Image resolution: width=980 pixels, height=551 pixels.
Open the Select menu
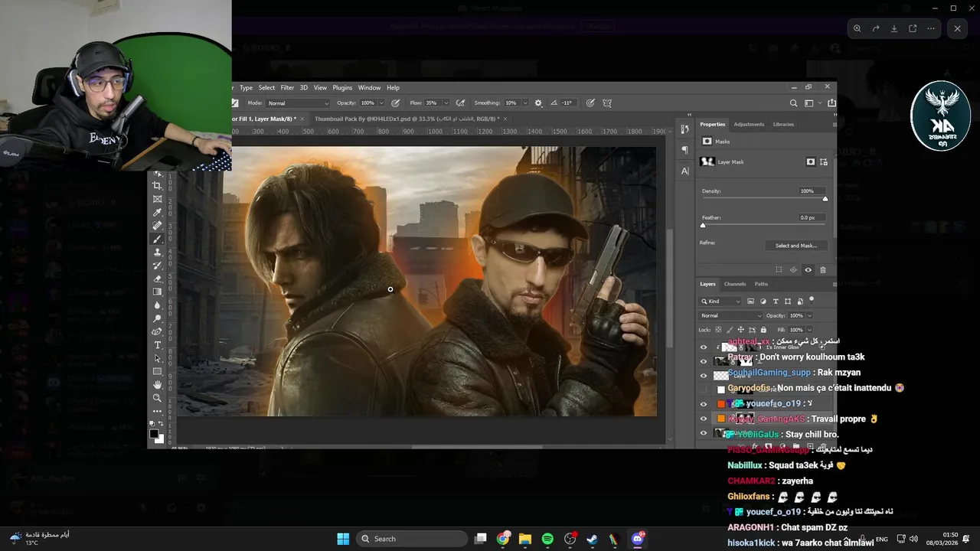click(266, 88)
